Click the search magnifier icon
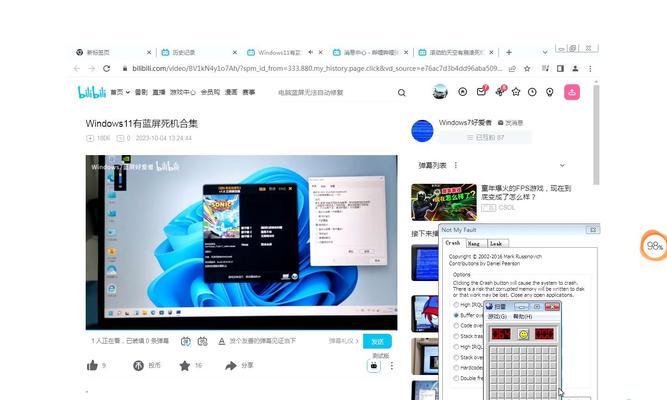 402,92
